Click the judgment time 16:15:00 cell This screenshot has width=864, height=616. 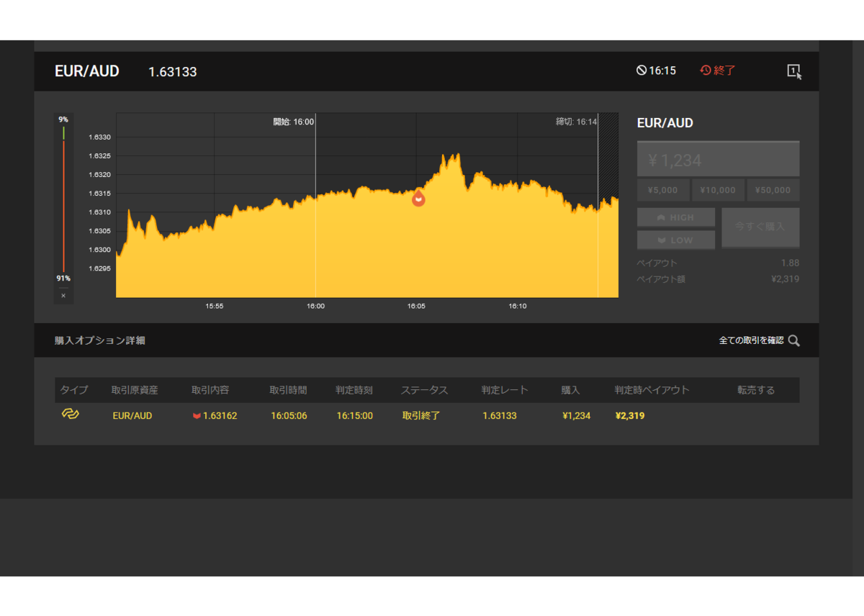click(355, 416)
